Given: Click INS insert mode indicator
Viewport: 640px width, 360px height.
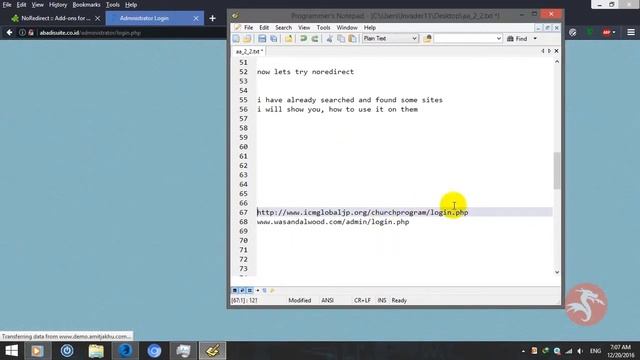Looking at the screenshot, I should coord(382,300).
